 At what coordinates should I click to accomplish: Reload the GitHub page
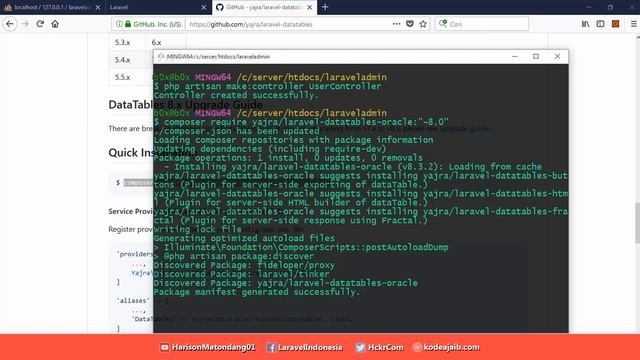tap(40, 24)
